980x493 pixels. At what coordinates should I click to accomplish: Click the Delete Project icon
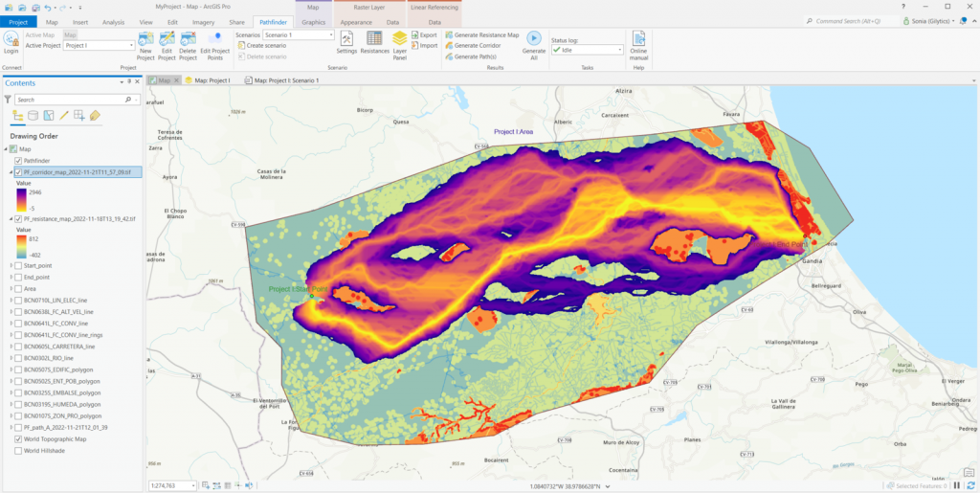[x=189, y=38]
